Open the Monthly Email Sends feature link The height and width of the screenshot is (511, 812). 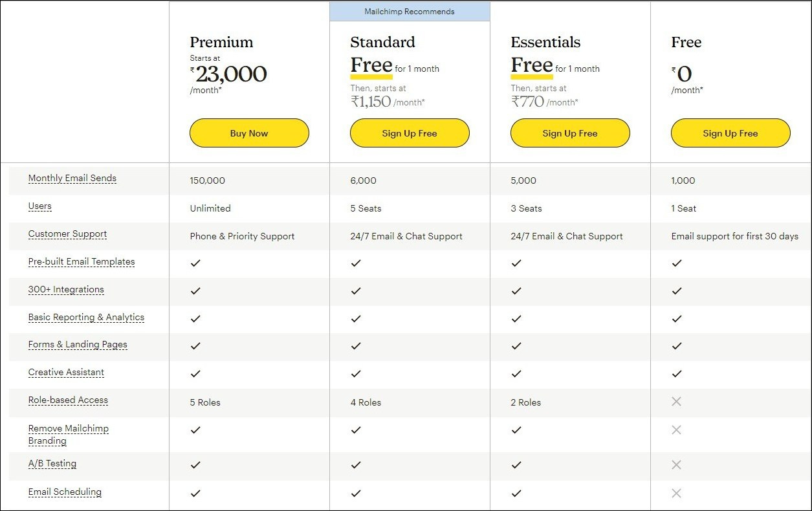(72, 179)
